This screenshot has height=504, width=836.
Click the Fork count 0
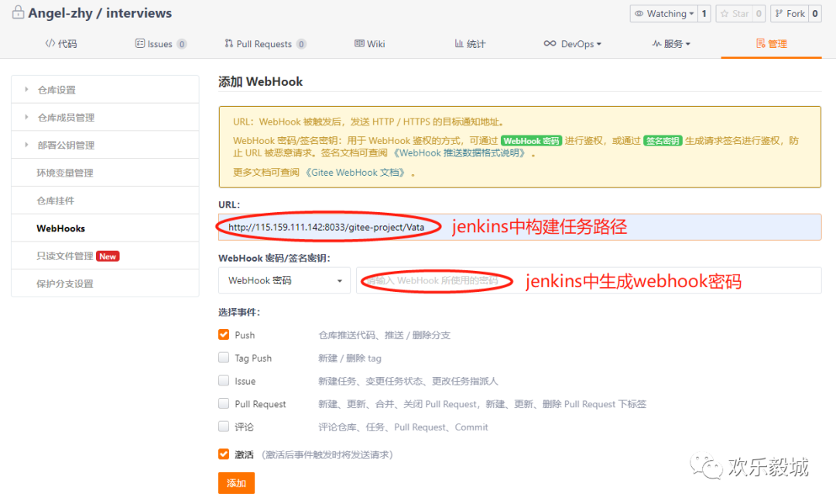815,14
